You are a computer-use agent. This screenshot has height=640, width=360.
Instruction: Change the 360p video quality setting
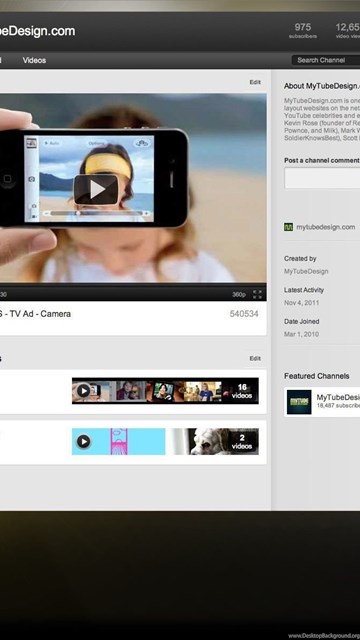click(239, 294)
